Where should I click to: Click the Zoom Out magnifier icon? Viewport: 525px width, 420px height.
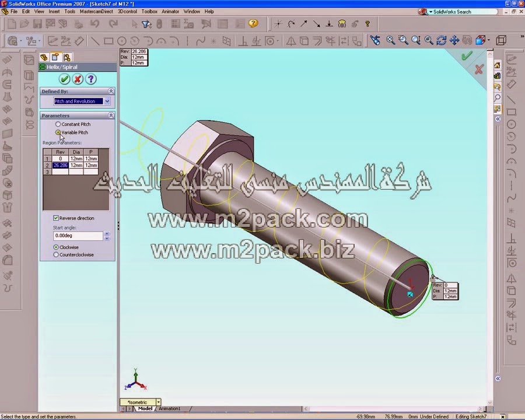pos(429,40)
